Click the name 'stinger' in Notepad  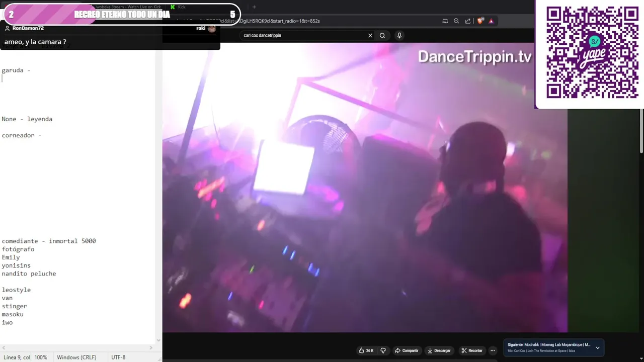click(15, 306)
